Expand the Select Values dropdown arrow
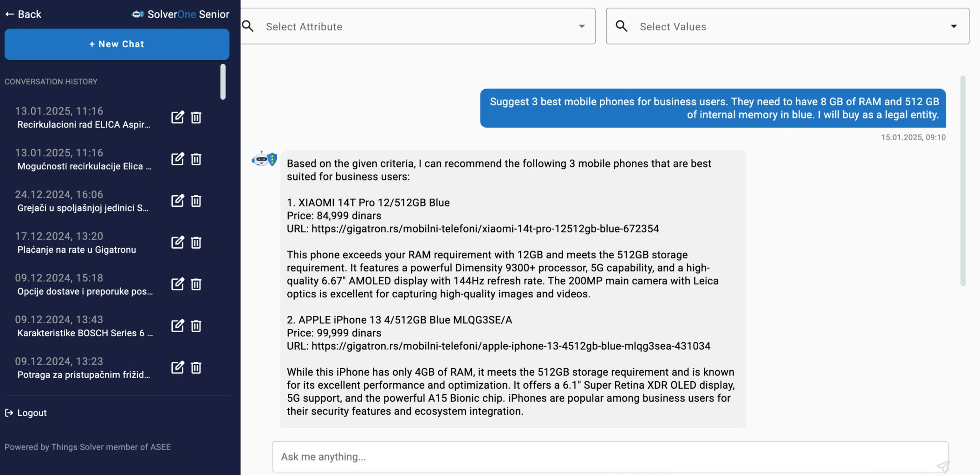This screenshot has height=475, width=980. 954,26
